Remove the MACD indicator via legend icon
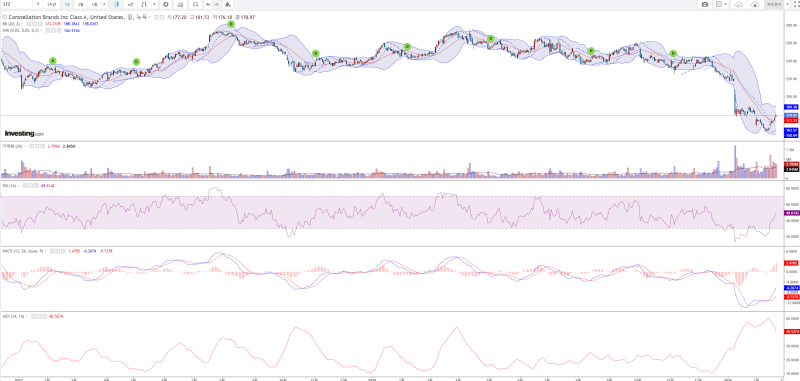 (63, 251)
